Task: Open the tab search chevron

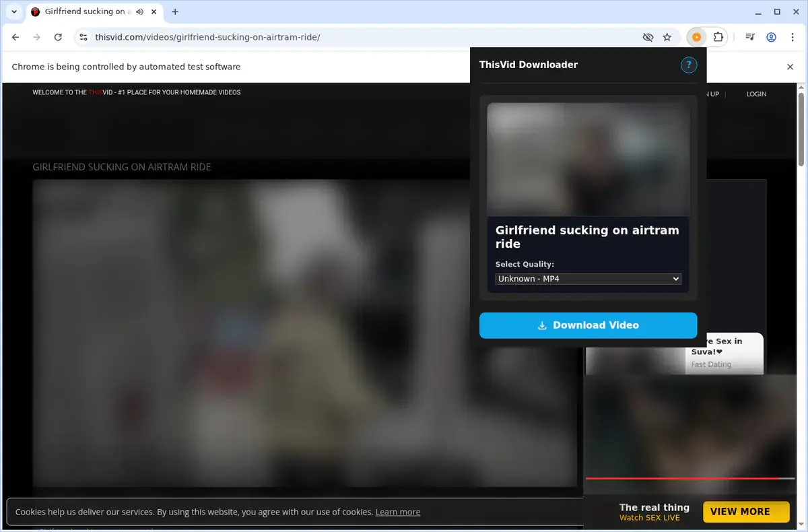Action: pyautogui.click(x=14, y=12)
